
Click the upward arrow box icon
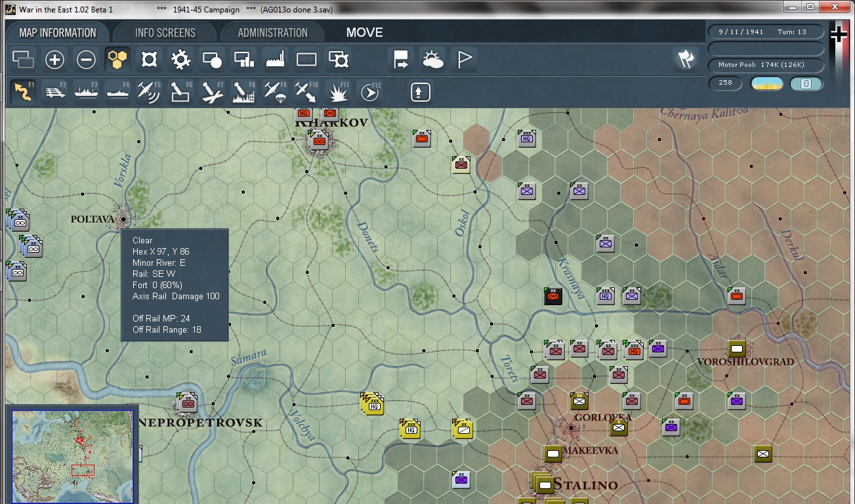[x=420, y=92]
